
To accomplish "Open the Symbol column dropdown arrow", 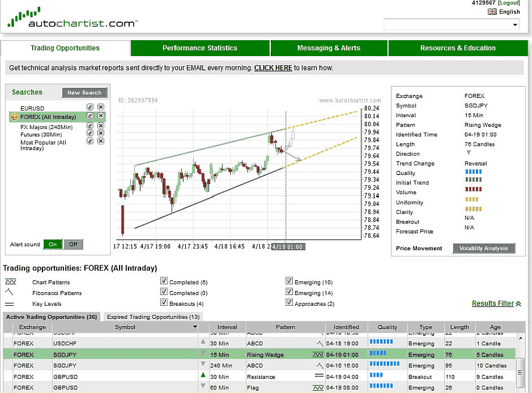I will tap(195, 327).
